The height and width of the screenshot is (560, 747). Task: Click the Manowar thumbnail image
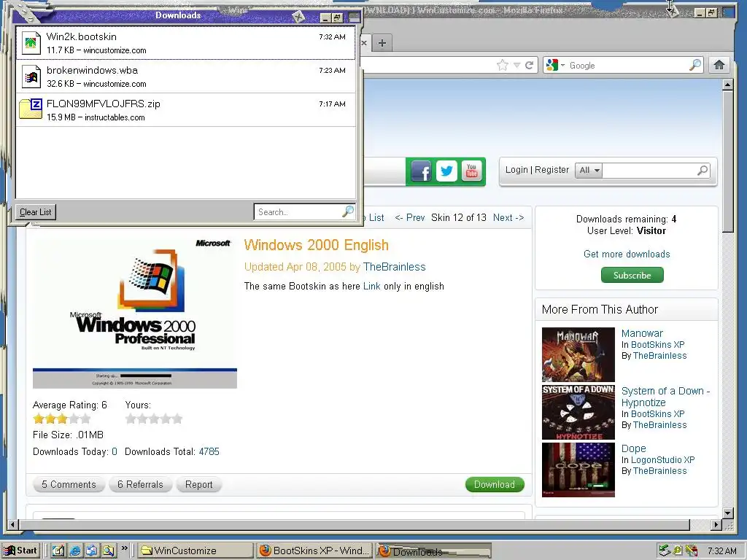click(578, 355)
